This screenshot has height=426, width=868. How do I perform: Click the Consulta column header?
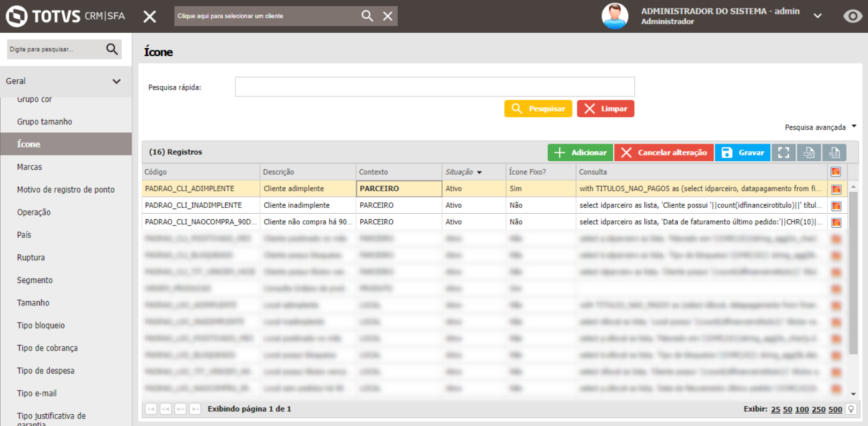point(702,172)
